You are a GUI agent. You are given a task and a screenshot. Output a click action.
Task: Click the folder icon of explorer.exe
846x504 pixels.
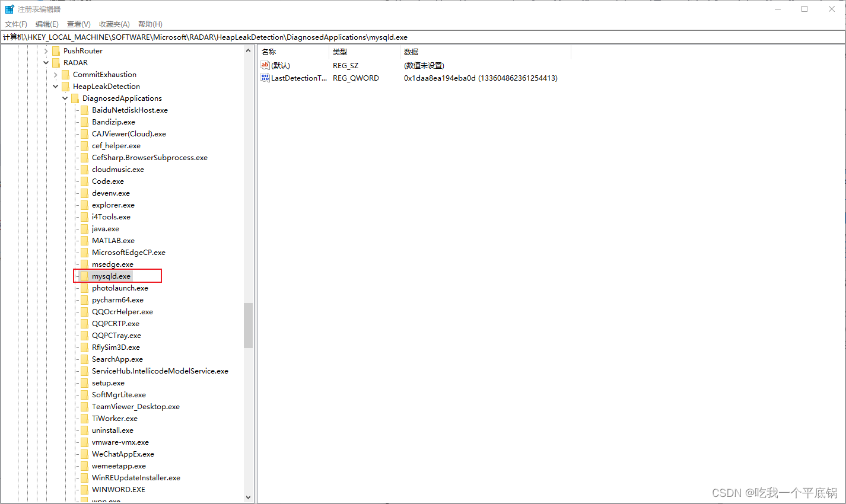point(85,205)
